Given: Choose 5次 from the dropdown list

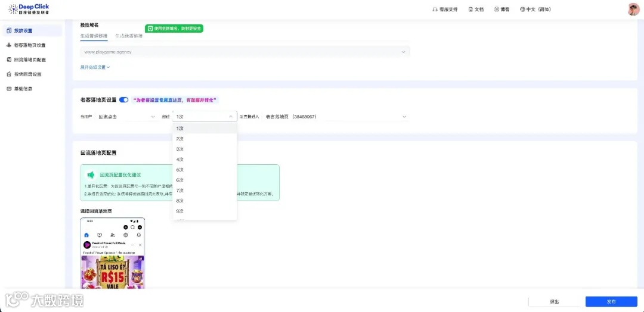Looking at the screenshot, I should pyautogui.click(x=205, y=170).
